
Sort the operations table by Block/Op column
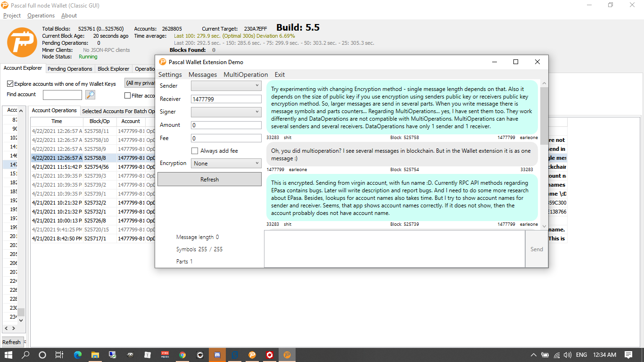[99, 121]
